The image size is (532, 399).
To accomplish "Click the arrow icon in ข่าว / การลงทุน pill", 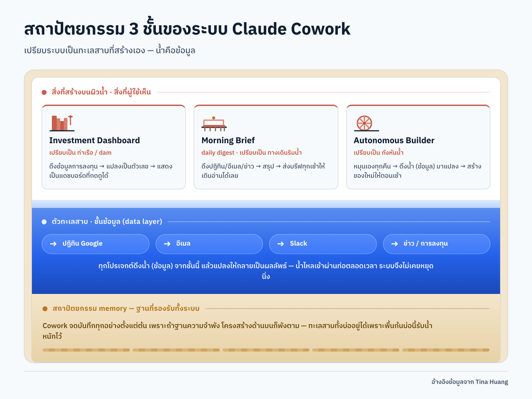I will (x=395, y=244).
